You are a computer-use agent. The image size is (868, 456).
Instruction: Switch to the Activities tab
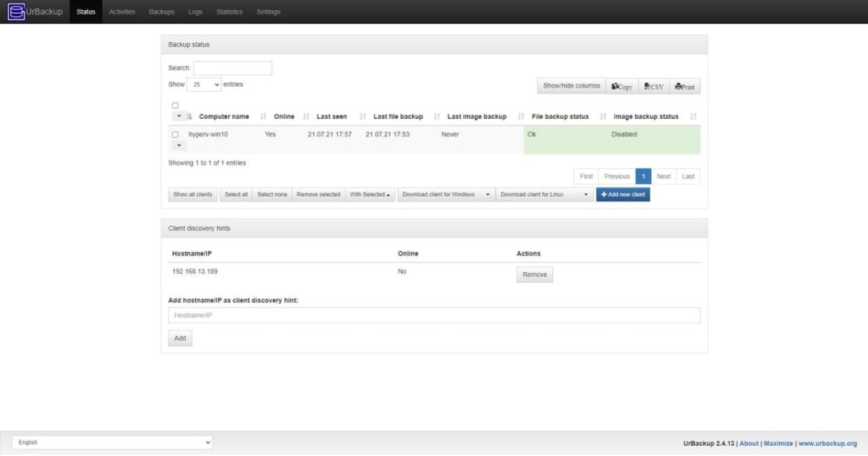click(x=122, y=12)
